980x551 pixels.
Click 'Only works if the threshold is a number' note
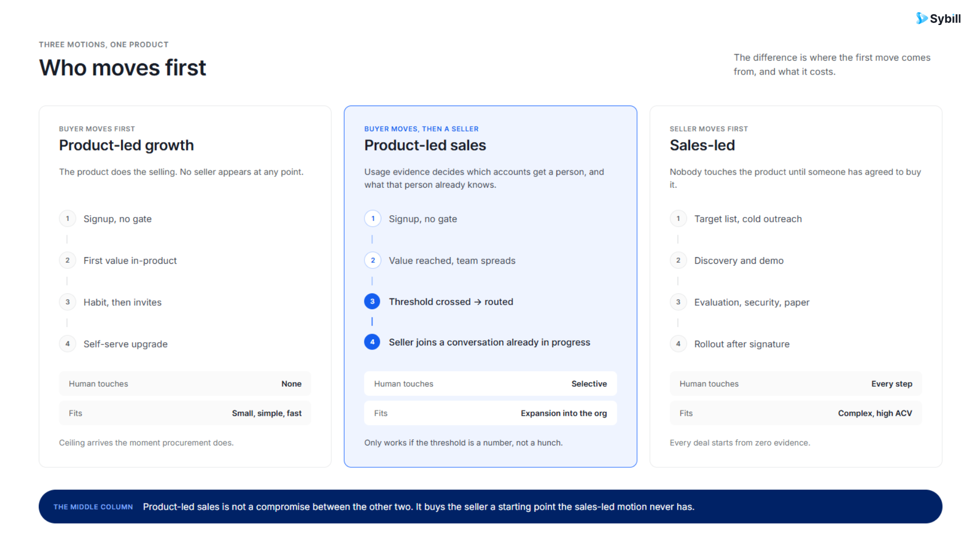tap(463, 443)
